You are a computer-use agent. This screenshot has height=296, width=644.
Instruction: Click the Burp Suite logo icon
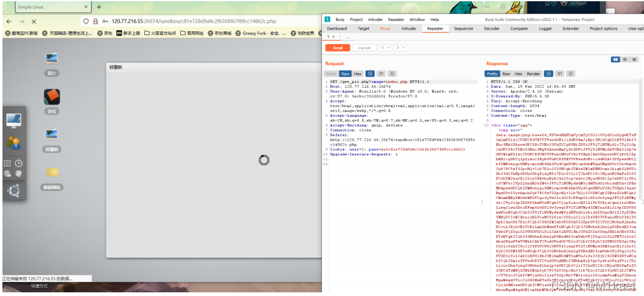pos(328,19)
